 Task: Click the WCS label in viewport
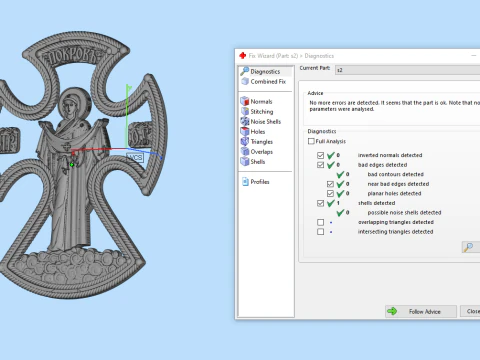pyautogui.click(x=135, y=157)
